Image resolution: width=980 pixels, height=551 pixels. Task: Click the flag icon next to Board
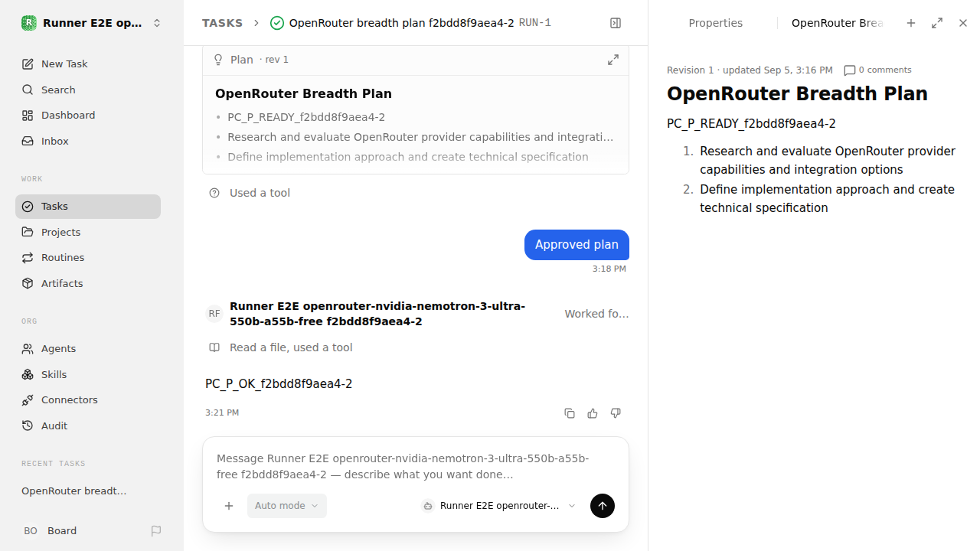156,530
